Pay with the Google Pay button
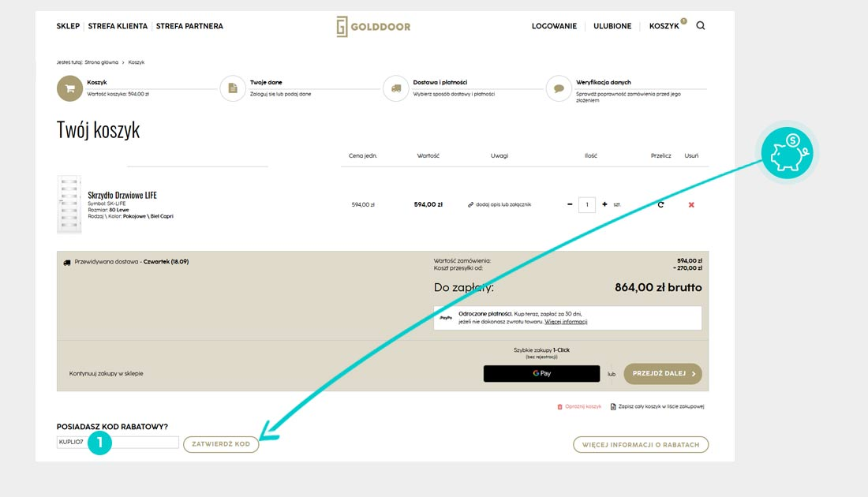868x497 pixels. tap(541, 373)
